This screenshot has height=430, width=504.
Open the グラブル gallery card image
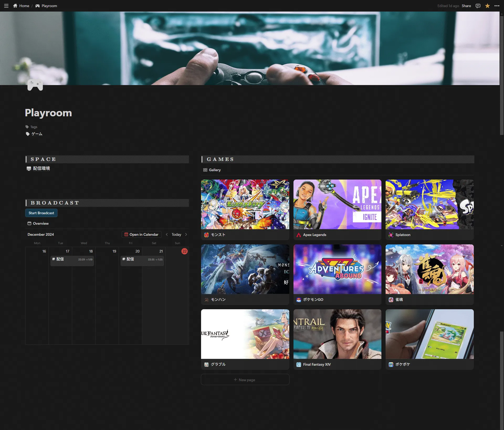245,334
